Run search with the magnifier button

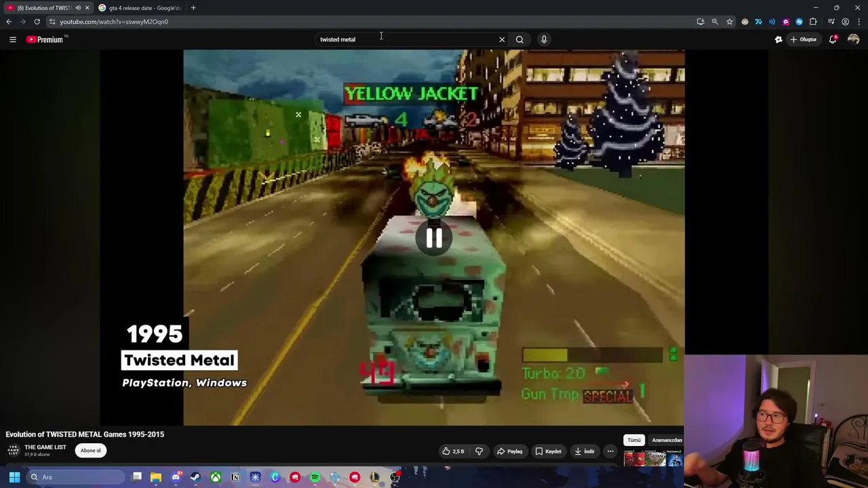coord(519,39)
